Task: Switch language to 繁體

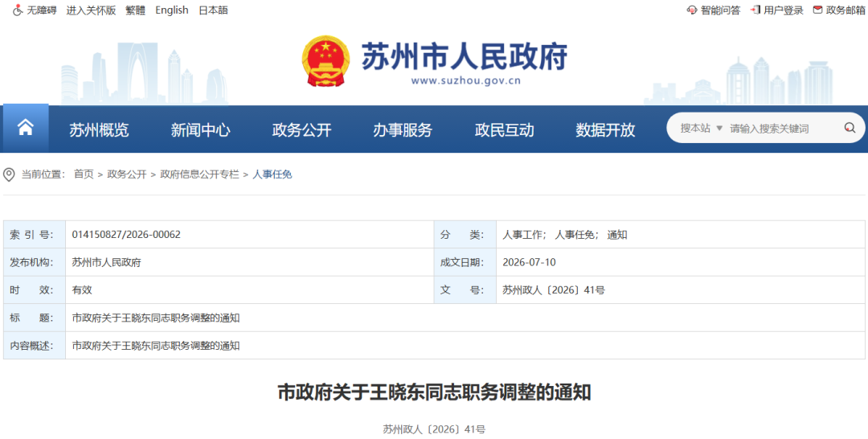Action: tap(136, 10)
